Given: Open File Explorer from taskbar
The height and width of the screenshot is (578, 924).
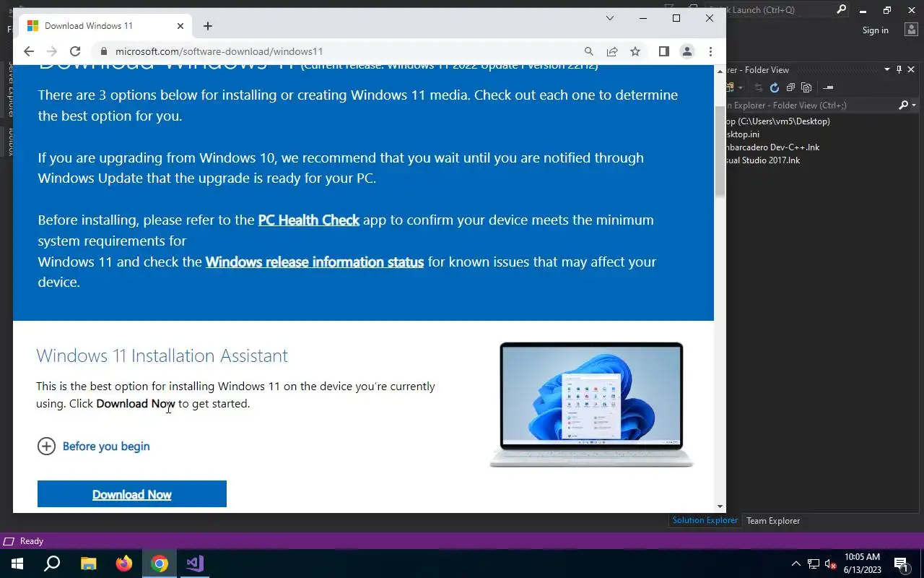Looking at the screenshot, I should [x=88, y=564].
